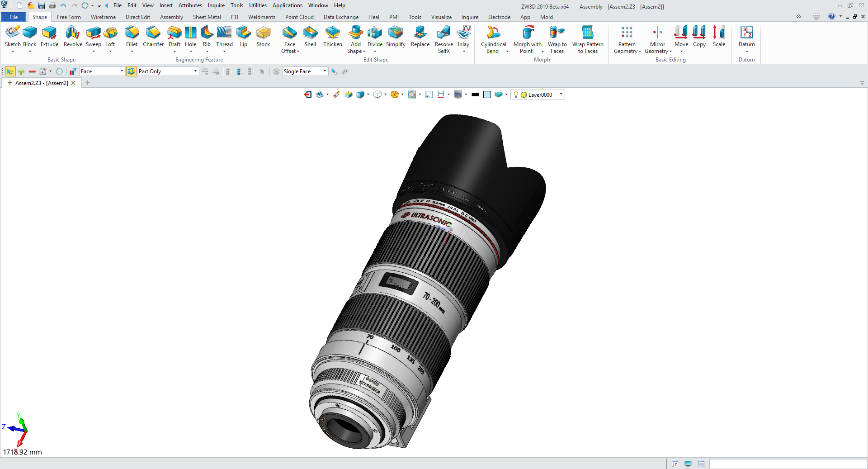868x469 pixels.
Task: Select the Lip tool
Action: 244,36
